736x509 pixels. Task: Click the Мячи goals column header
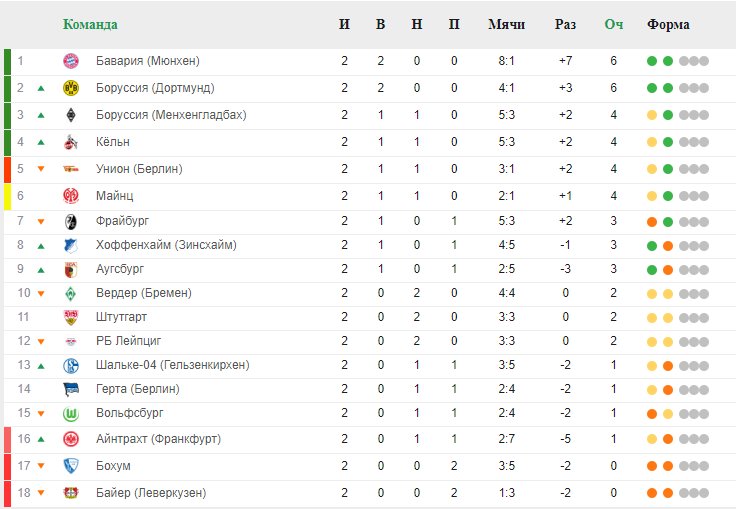coord(506,24)
